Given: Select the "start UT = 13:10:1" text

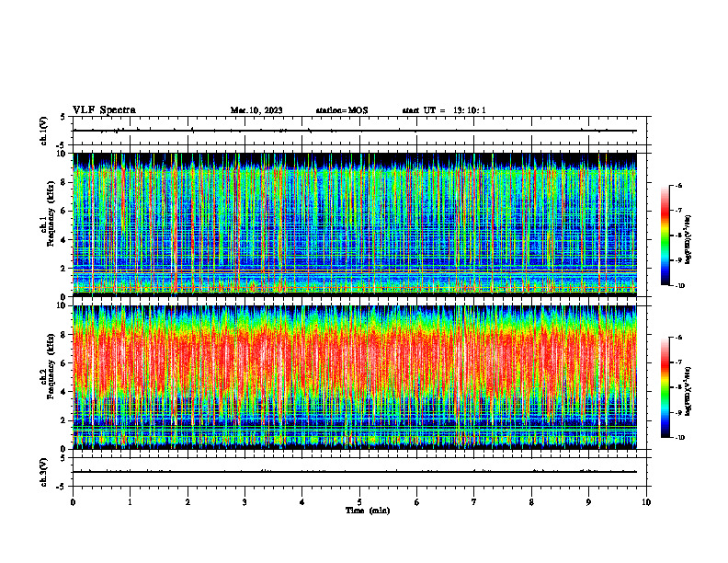Looking at the screenshot, I should click(x=444, y=110).
